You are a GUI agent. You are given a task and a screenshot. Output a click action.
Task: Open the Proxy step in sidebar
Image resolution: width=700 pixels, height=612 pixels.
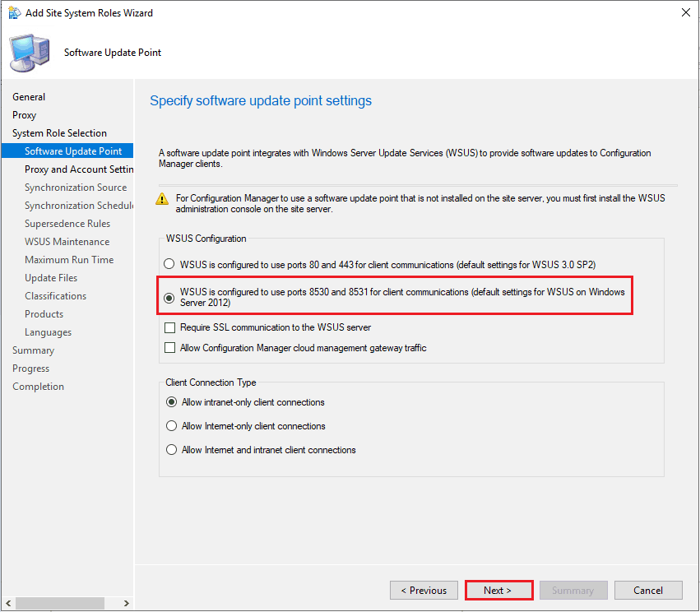[25, 115]
